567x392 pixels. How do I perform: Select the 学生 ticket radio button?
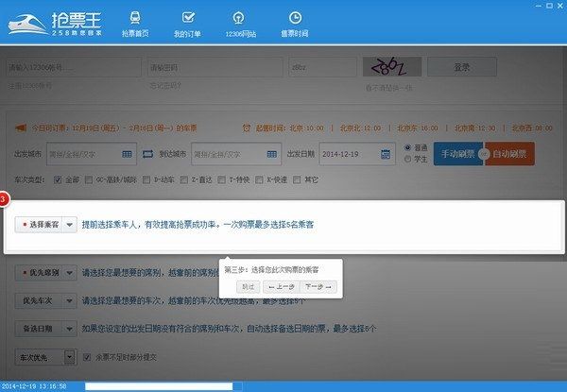[x=408, y=160]
